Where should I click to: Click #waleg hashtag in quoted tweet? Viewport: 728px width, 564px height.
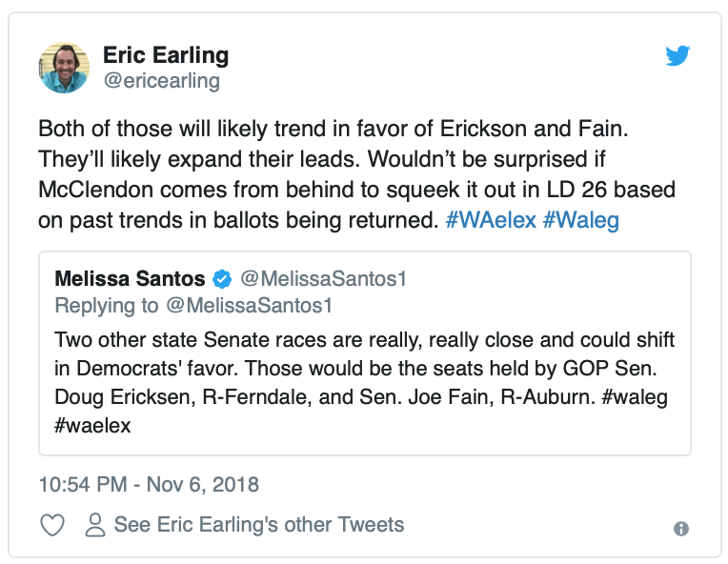(635, 397)
